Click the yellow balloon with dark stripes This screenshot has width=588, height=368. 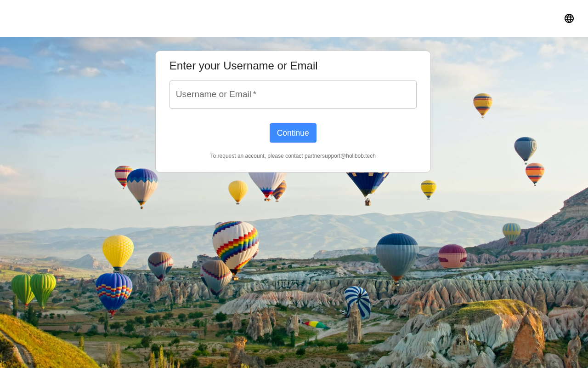(428, 188)
